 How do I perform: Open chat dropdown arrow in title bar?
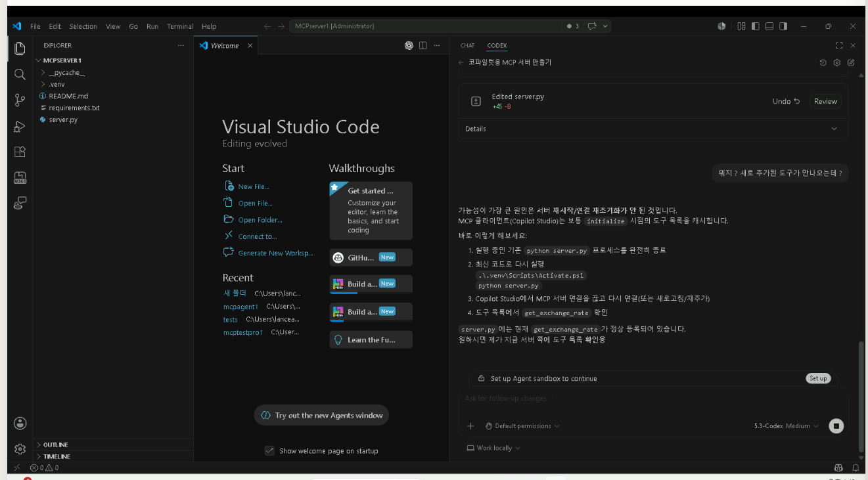605,26
